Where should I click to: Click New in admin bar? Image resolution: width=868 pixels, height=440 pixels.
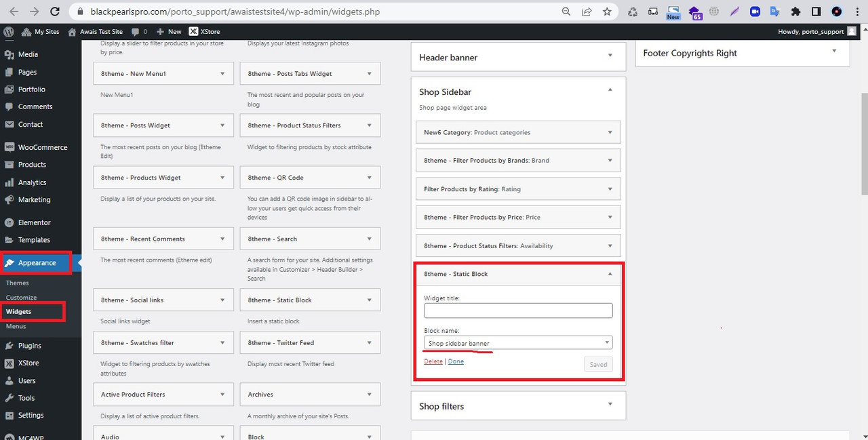pos(169,31)
